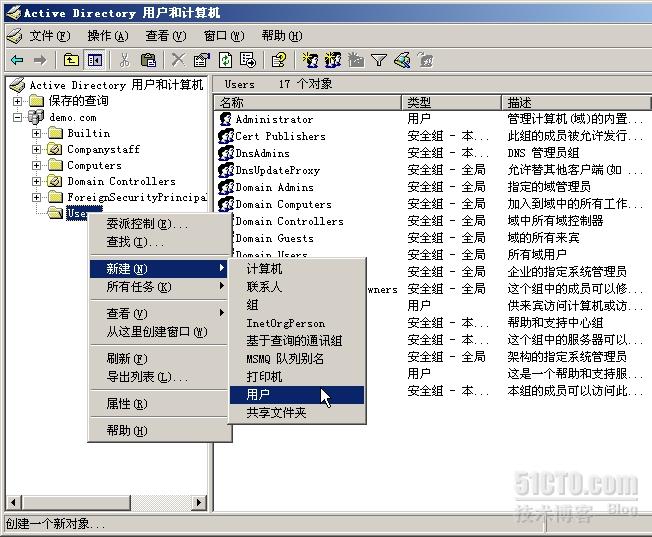Click the filter funnel toolbar icon
Viewport: 652px width, 537px height.
(x=379, y=61)
